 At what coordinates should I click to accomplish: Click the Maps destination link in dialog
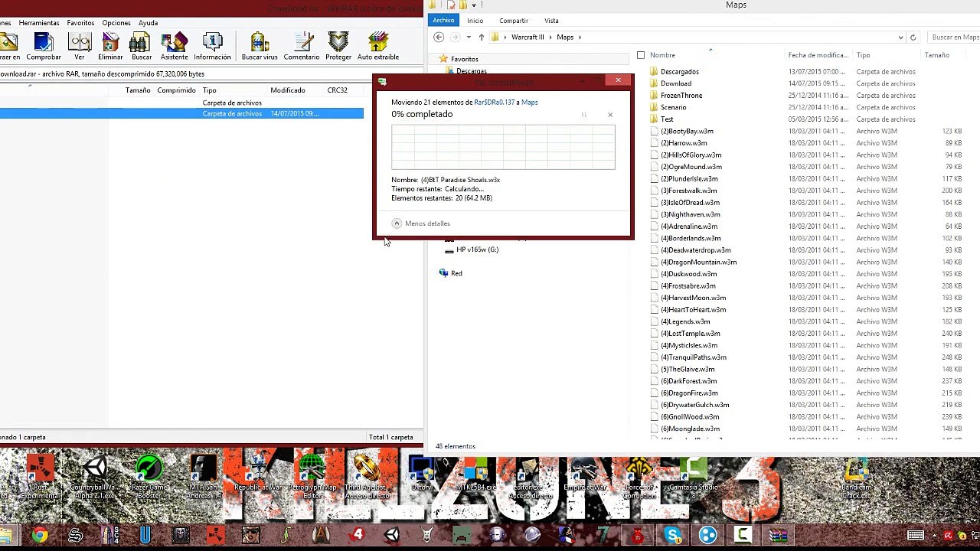coord(530,102)
